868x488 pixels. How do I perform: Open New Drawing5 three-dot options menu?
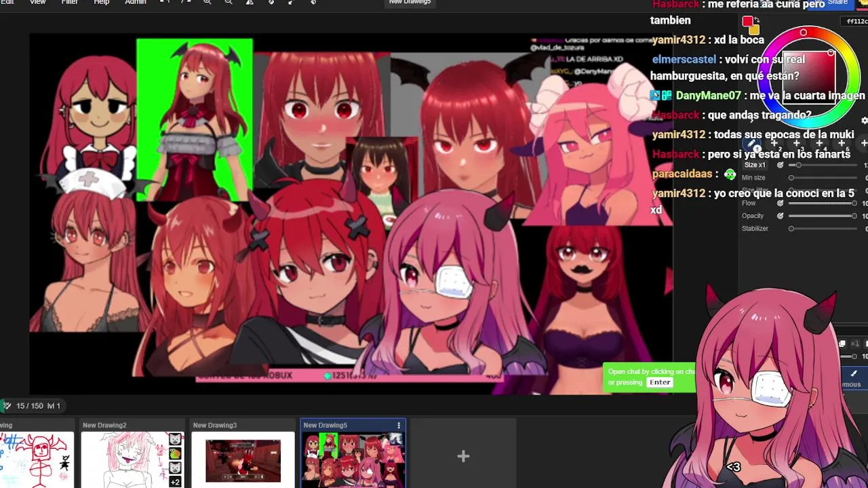[x=399, y=426]
